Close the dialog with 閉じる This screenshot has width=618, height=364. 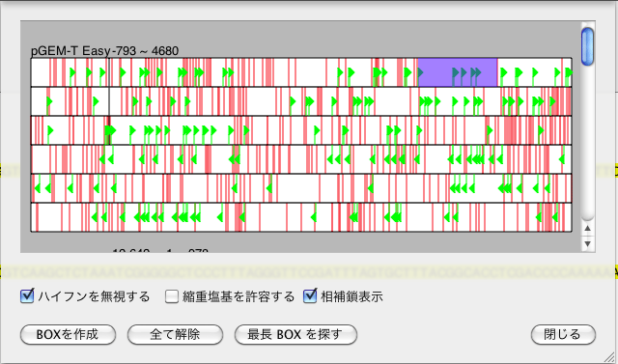563,334
